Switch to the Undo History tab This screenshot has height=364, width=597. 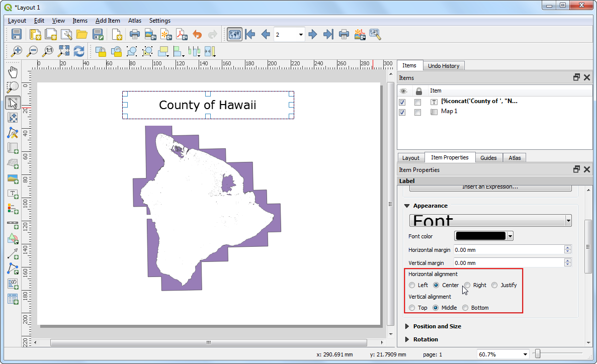pyautogui.click(x=443, y=66)
